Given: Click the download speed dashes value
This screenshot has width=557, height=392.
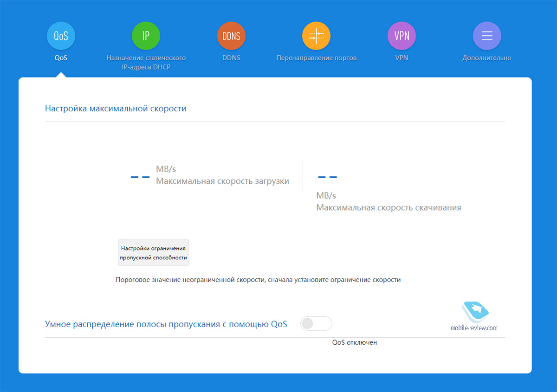Looking at the screenshot, I should point(327,177).
